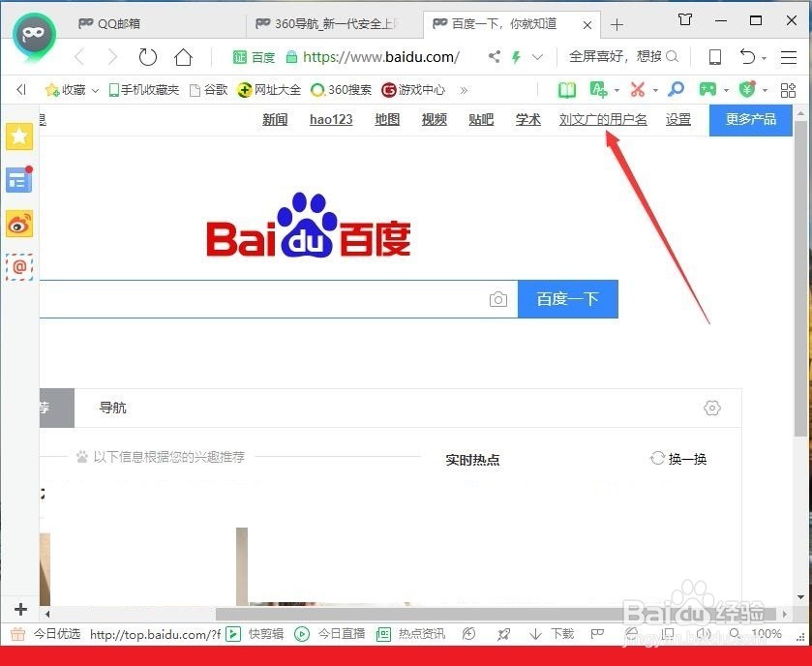Go to the browser home page icon
Screen dimensions: 812x666
tap(183, 57)
